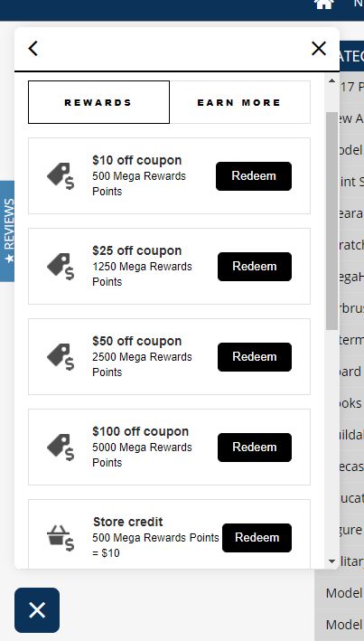This screenshot has width=364, height=641.
Task: Dismiss the rewards widget with blue X button
Action: point(37,610)
